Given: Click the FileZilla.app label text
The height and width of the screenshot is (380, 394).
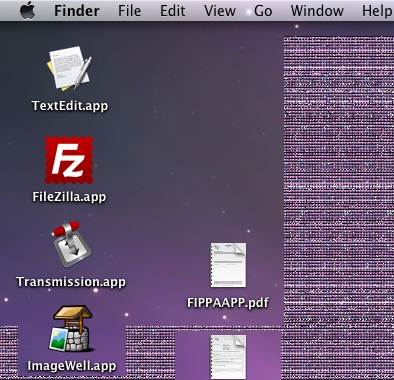Looking at the screenshot, I should tap(69, 196).
